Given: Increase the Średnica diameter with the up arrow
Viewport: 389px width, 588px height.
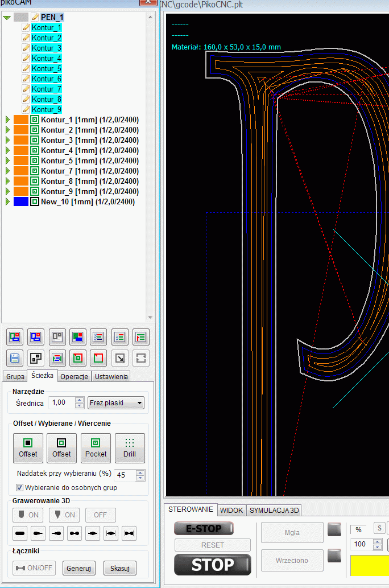Looking at the screenshot, I should click(x=79, y=400).
